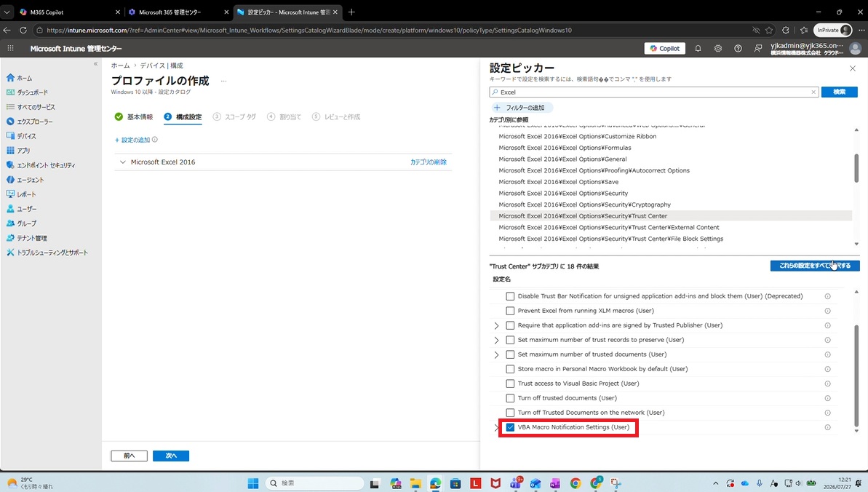Screen dimensions: 868x492
Task: Select the 構成設定 step
Action: pos(183,117)
